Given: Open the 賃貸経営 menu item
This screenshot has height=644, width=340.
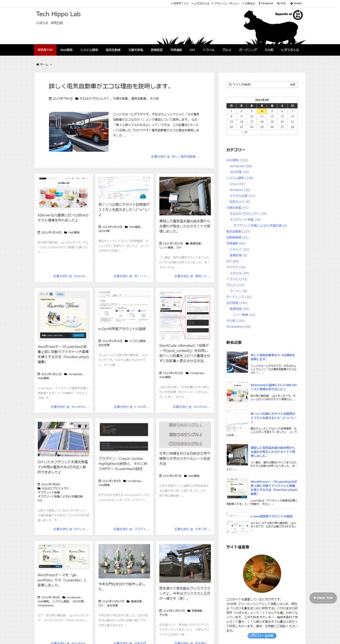Looking at the screenshot, I should (x=156, y=50).
